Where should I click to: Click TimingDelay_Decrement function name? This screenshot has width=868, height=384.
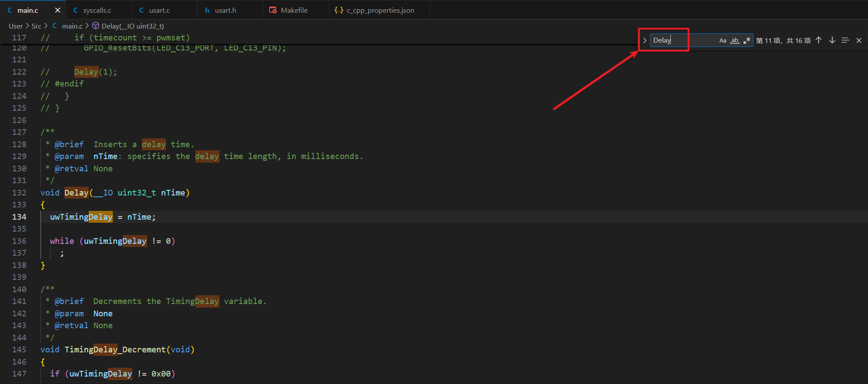tap(115, 350)
